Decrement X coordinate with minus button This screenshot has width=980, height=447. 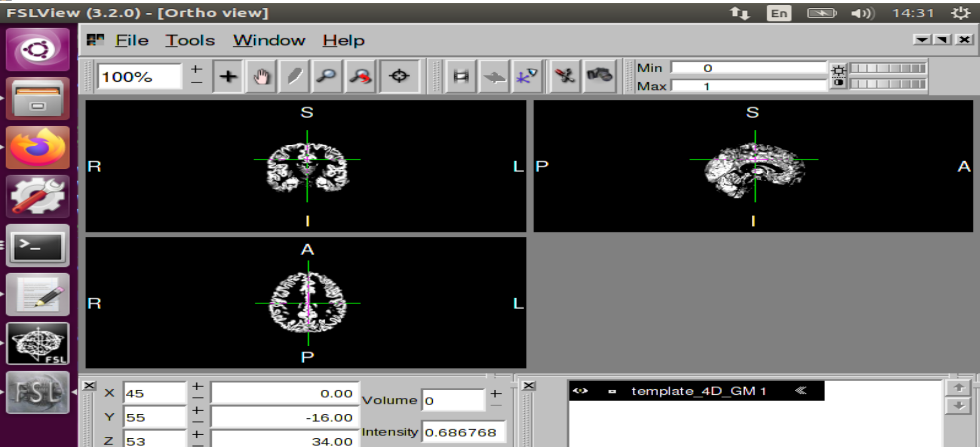(x=198, y=398)
